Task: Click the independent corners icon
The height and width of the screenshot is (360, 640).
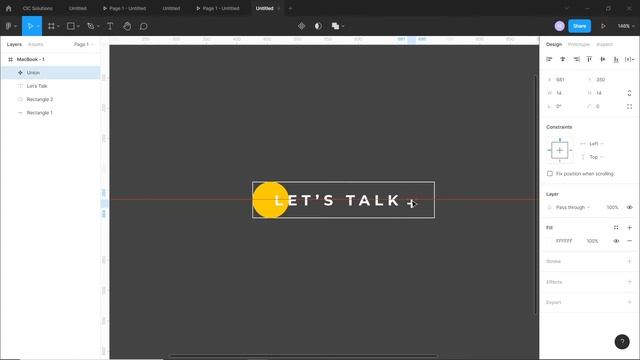Action: coord(629,107)
